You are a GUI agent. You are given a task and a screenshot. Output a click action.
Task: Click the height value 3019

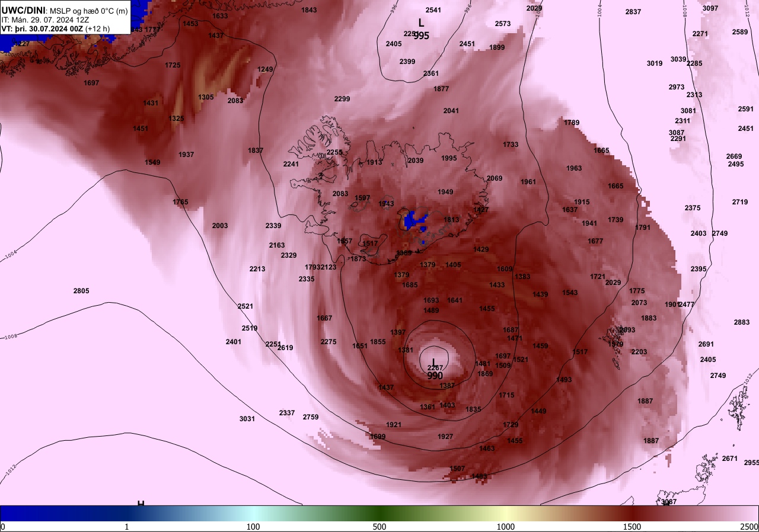(655, 63)
